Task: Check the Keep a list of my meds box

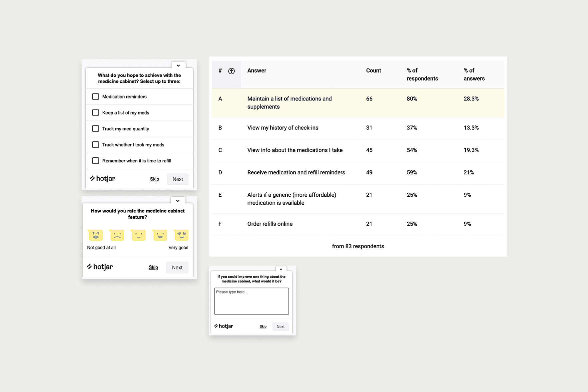Action: pos(96,112)
